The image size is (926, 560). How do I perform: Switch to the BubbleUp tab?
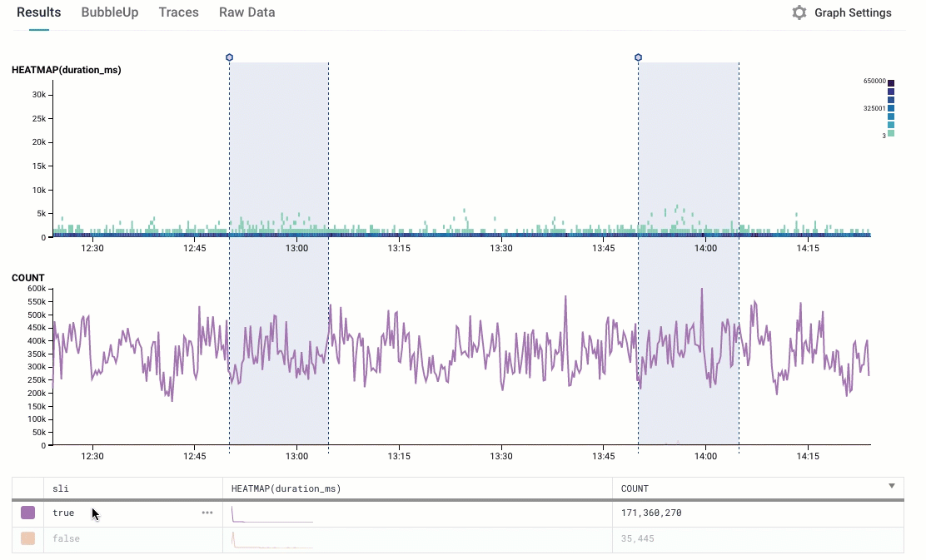(110, 12)
